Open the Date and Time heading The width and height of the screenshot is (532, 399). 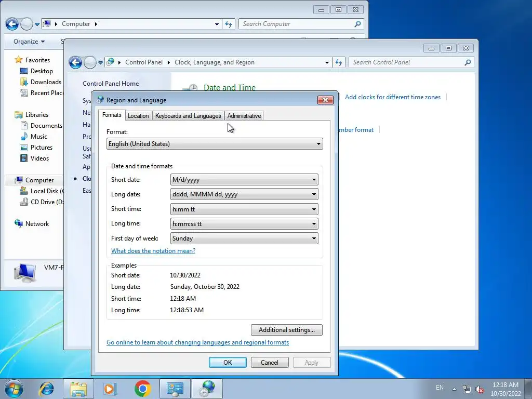[229, 87]
